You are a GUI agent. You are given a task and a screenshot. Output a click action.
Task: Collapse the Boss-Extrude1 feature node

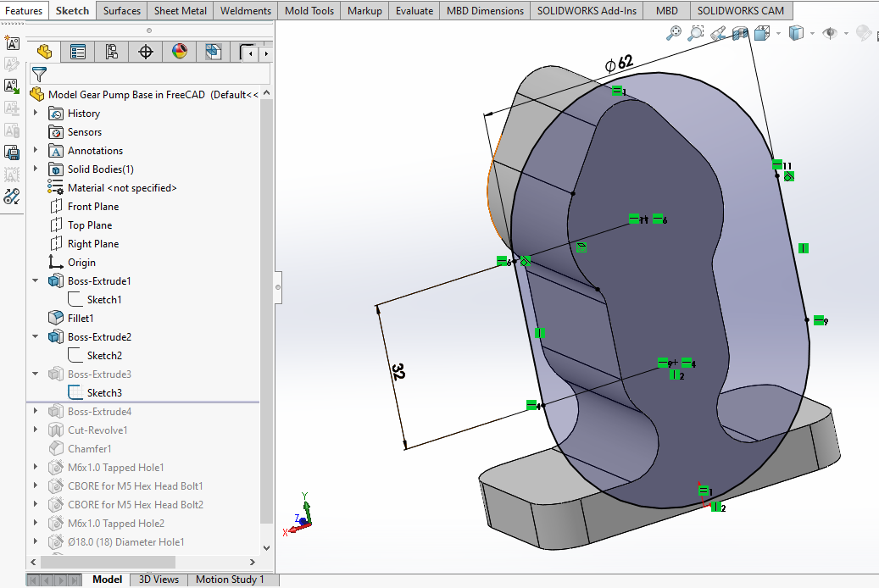point(36,281)
